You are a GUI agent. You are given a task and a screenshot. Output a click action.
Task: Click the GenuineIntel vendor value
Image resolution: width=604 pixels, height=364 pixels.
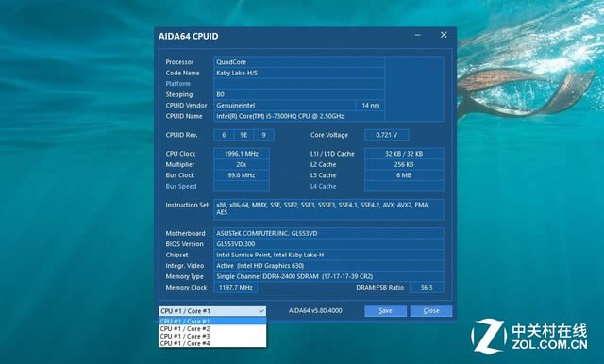[284, 105]
